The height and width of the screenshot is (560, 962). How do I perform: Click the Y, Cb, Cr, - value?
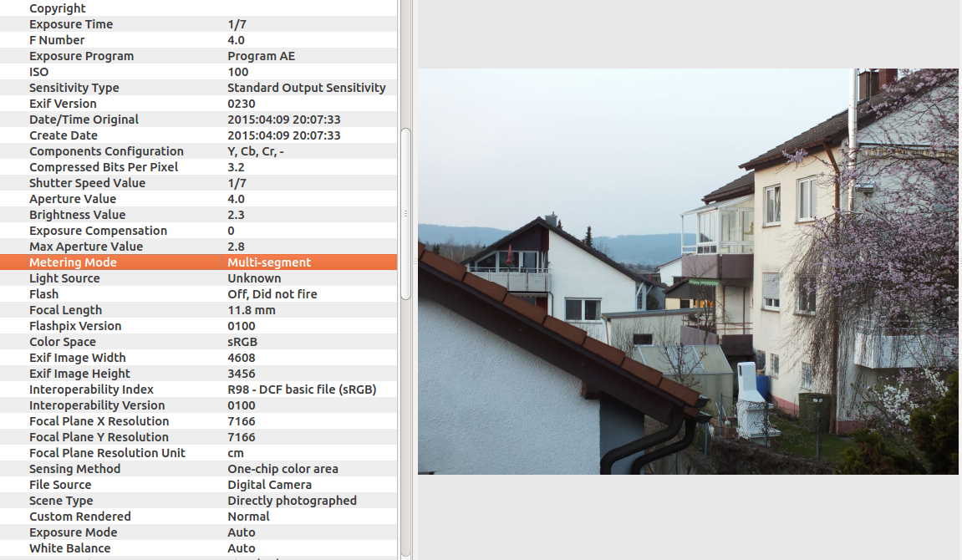pos(256,151)
